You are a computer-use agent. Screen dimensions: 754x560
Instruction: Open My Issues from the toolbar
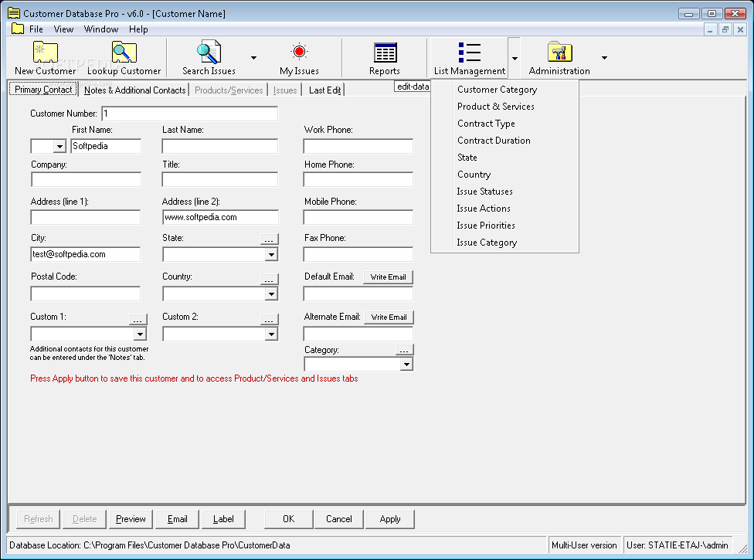[x=299, y=58]
